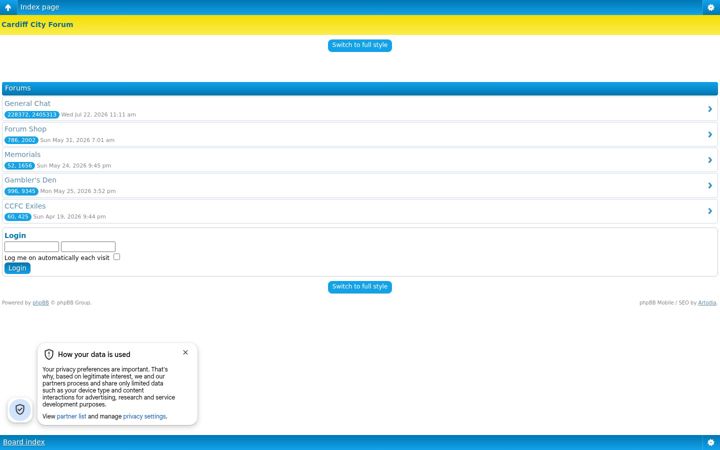
Task: Open the gear icon in the footer bar
Action: [x=711, y=443]
